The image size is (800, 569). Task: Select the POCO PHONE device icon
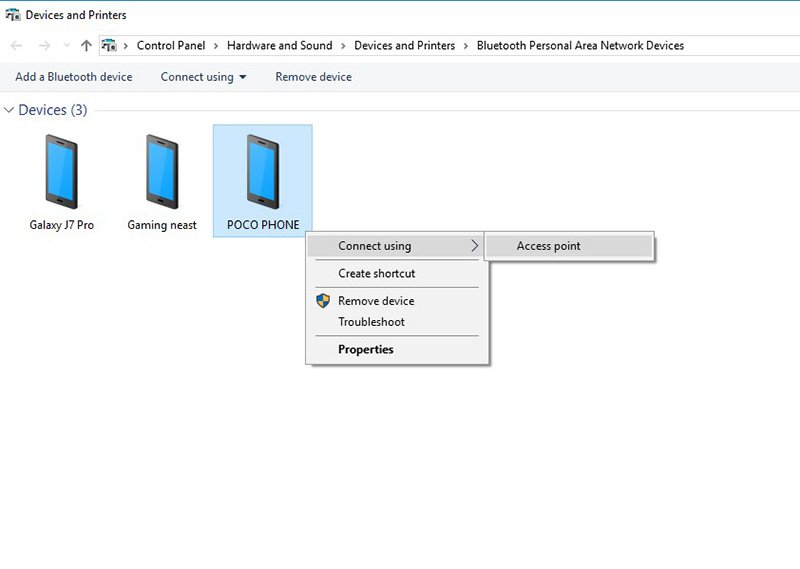pyautogui.click(x=263, y=171)
